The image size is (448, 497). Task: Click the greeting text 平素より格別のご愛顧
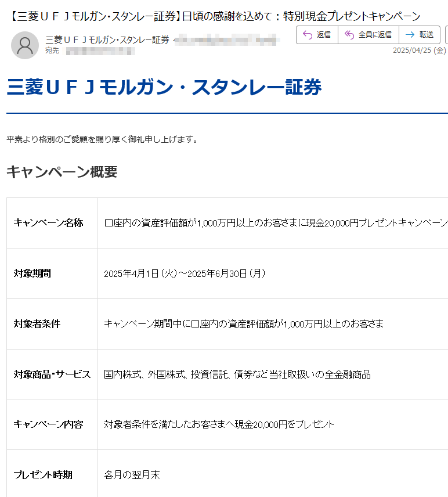(102, 139)
